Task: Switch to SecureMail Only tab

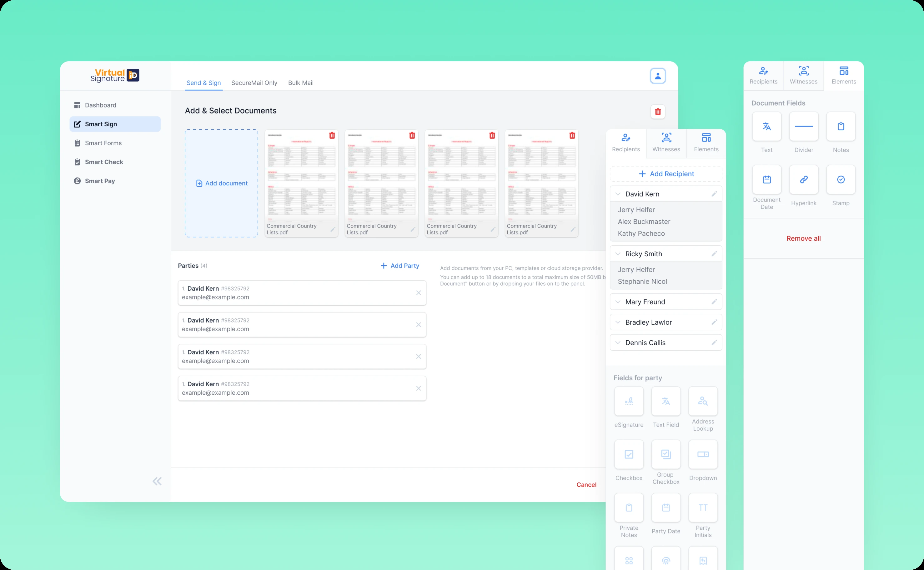Action: (x=254, y=83)
